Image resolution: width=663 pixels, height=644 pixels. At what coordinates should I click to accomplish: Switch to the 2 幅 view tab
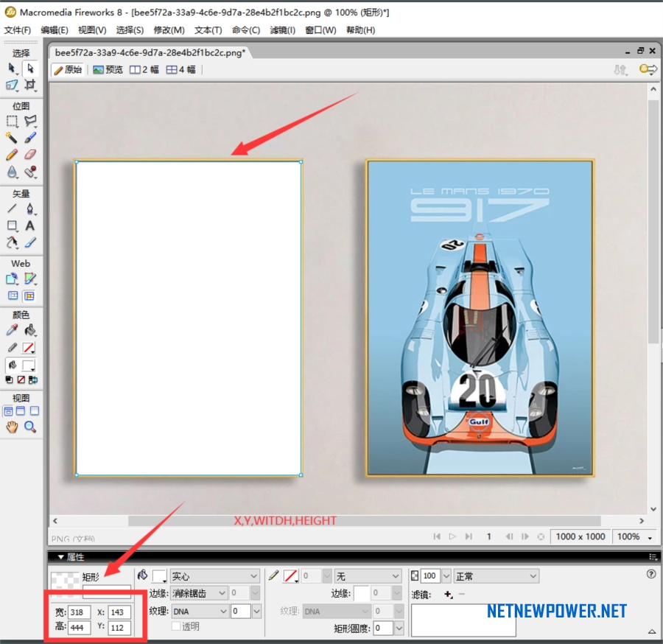(x=144, y=70)
